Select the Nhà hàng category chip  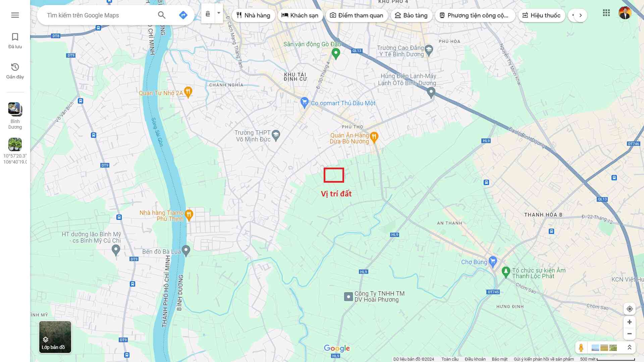pyautogui.click(x=253, y=15)
